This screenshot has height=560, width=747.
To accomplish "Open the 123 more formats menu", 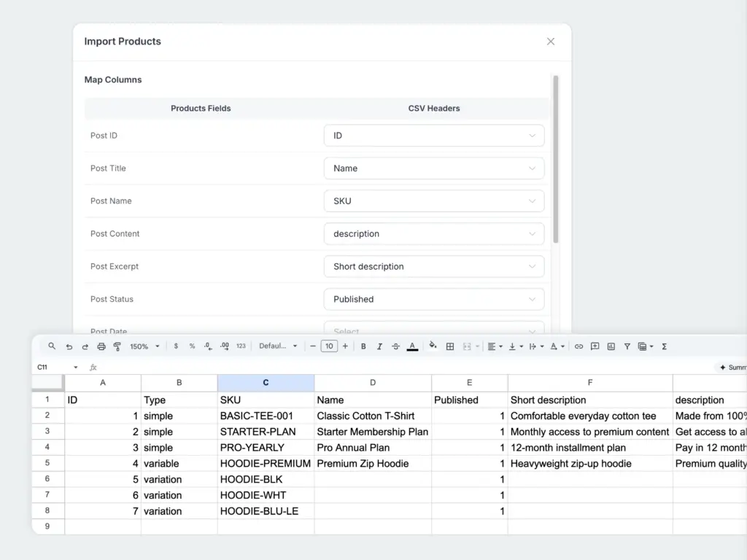I will pyautogui.click(x=241, y=346).
